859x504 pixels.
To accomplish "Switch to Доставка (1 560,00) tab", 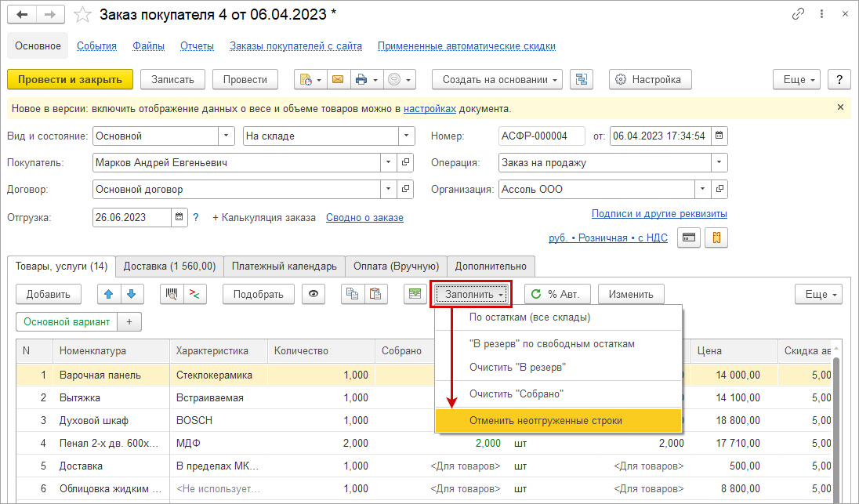I will click(169, 267).
